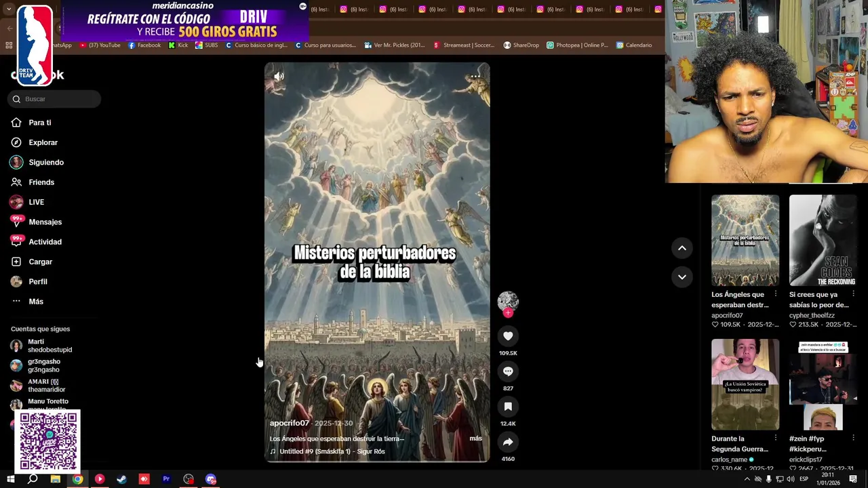Mute the TikTok video with the speaker icon
868x488 pixels.
pyautogui.click(x=279, y=77)
